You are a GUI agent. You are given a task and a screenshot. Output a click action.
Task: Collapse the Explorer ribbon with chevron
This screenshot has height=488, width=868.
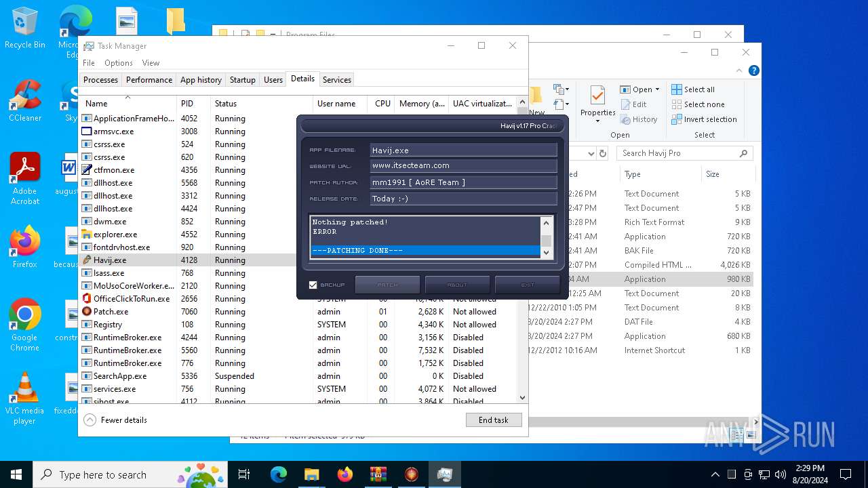point(740,70)
